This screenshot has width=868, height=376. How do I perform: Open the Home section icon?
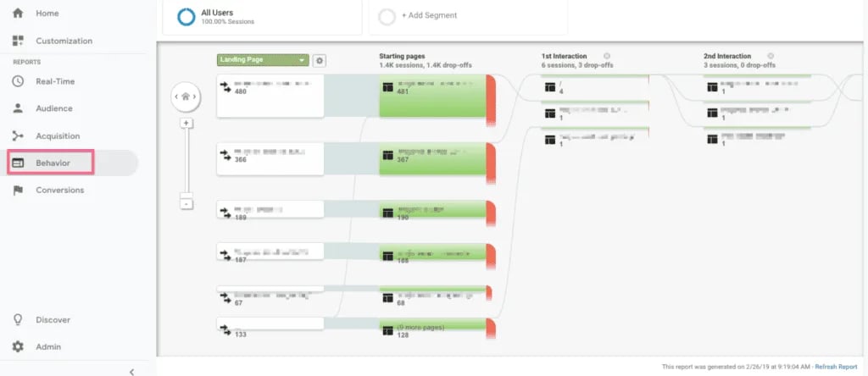click(18, 14)
